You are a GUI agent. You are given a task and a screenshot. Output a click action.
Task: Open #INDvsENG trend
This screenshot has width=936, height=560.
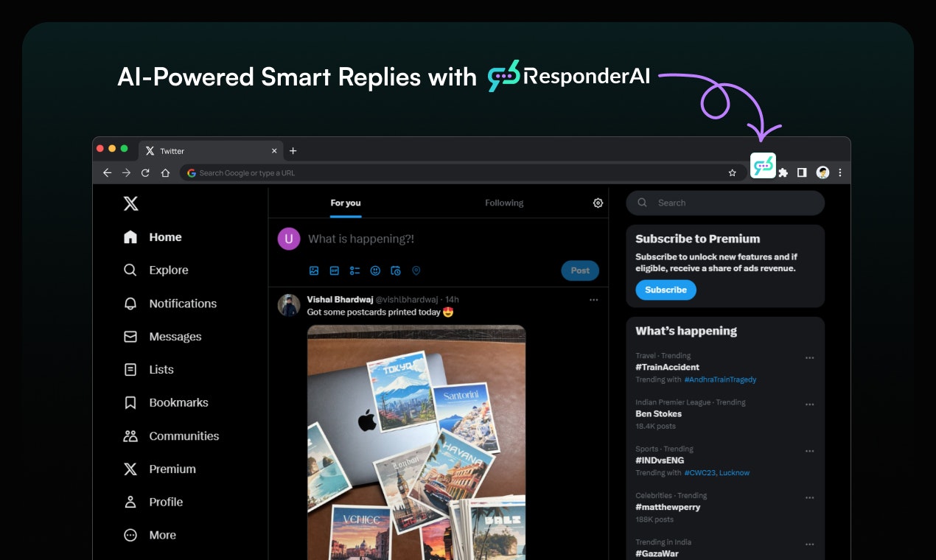point(660,461)
